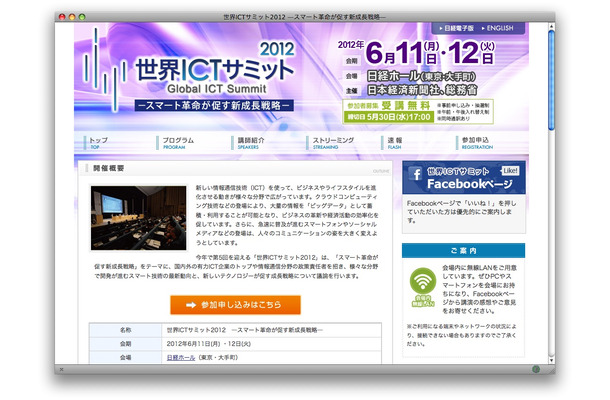
Task: Click the green zoom window button
Action: tap(82, 17)
